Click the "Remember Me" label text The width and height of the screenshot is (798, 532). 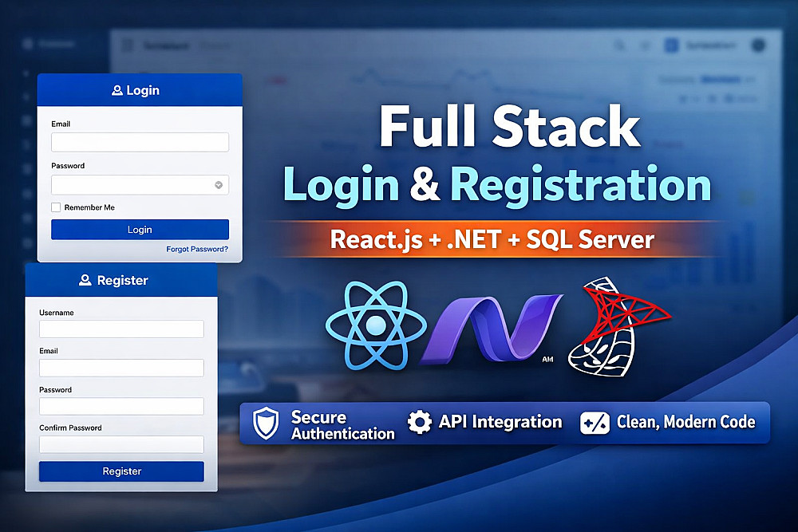coord(89,207)
